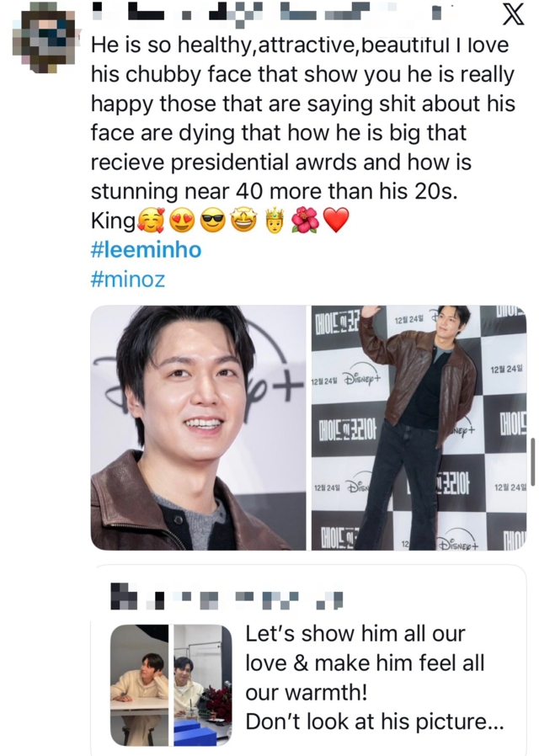The width and height of the screenshot is (539, 756).
Task: Open the #leeminho hashtag
Action: [x=146, y=250]
